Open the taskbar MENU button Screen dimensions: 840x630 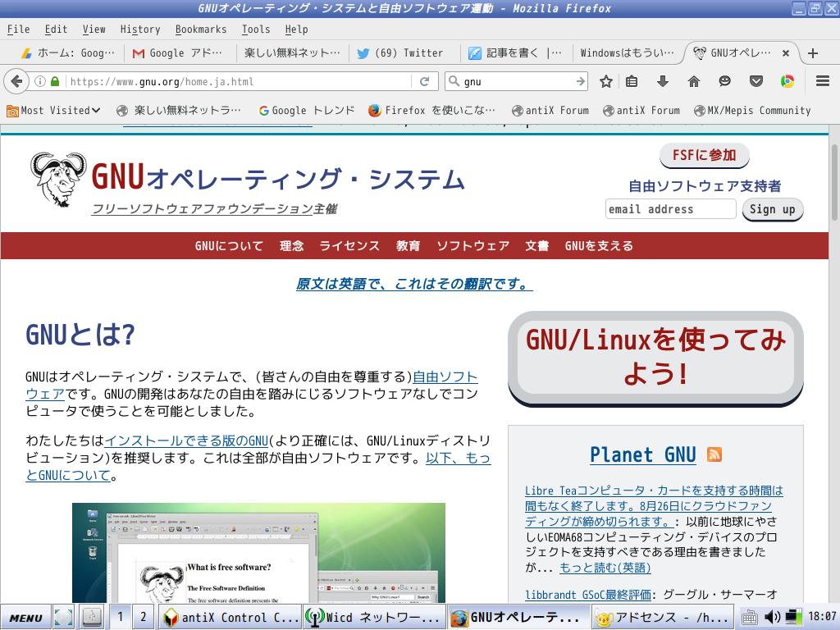tap(25, 617)
